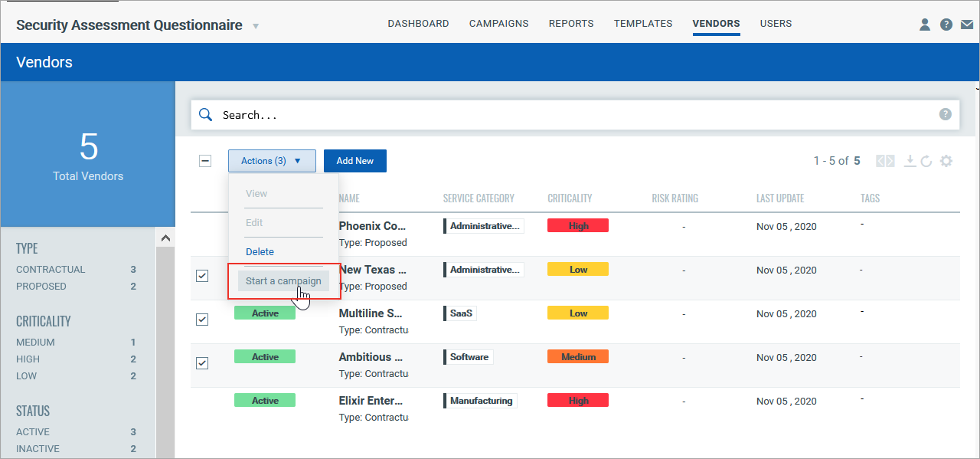Click the search help question icon
The height and width of the screenshot is (459, 980).
946,114
